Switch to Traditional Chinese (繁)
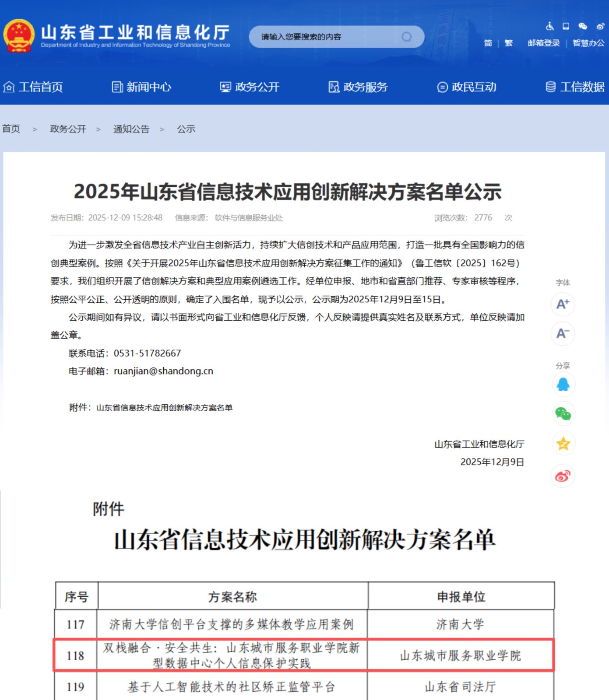This screenshot has height=700, width=609. click(x=508, y=43)
